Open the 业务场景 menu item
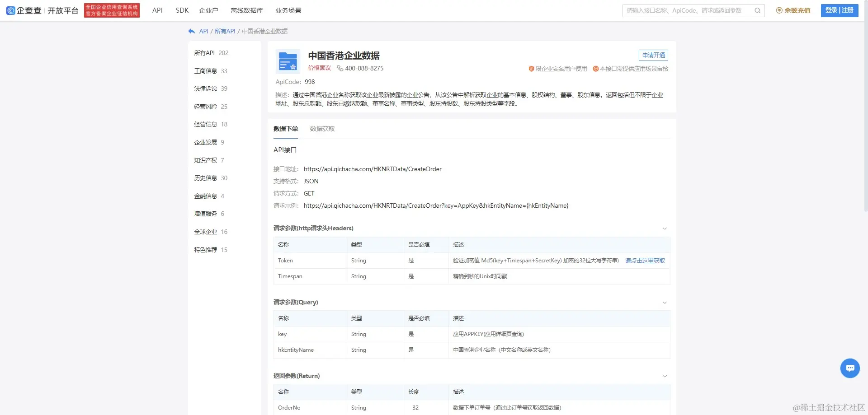The height and width of the screenshot is (415, 868). pyautogui.click(x=288, y=10)
